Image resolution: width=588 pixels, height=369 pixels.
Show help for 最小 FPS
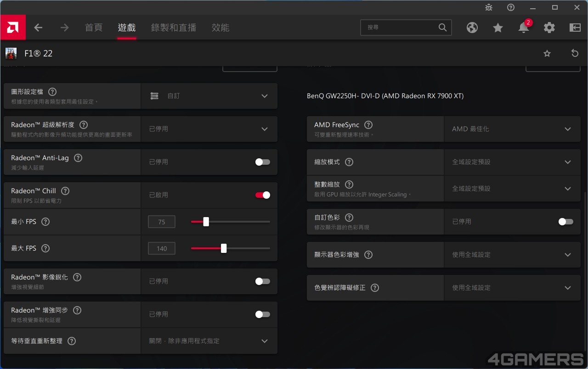pos(45,222)
